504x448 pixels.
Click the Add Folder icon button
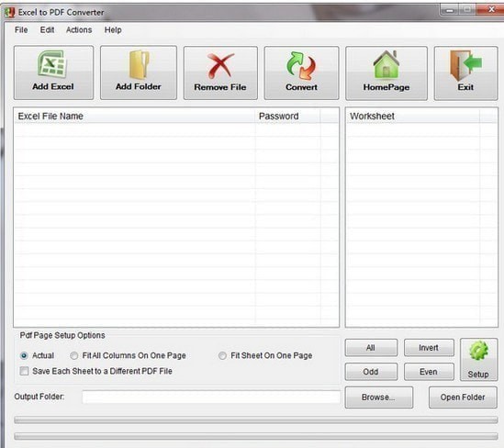(x=139, y=73)
